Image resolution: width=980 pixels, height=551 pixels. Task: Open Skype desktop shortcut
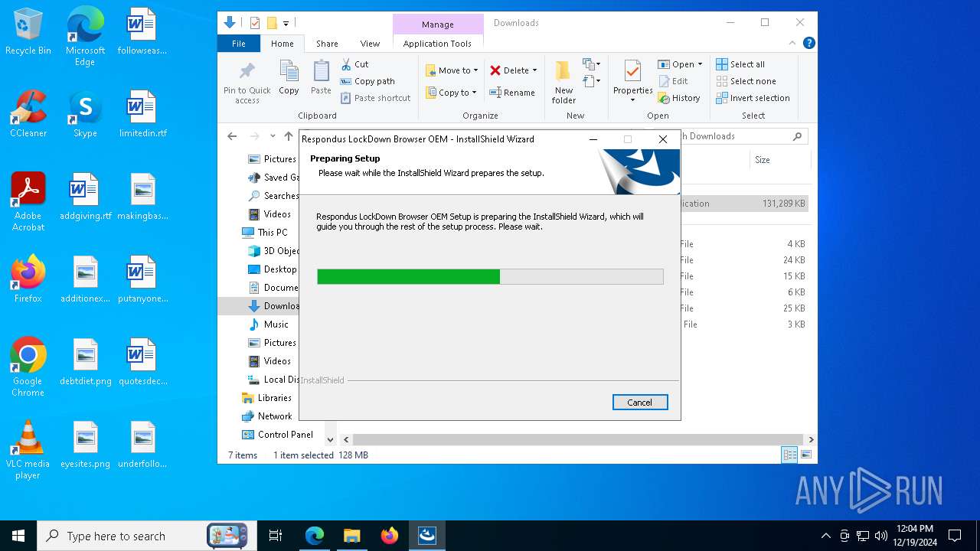85,115
